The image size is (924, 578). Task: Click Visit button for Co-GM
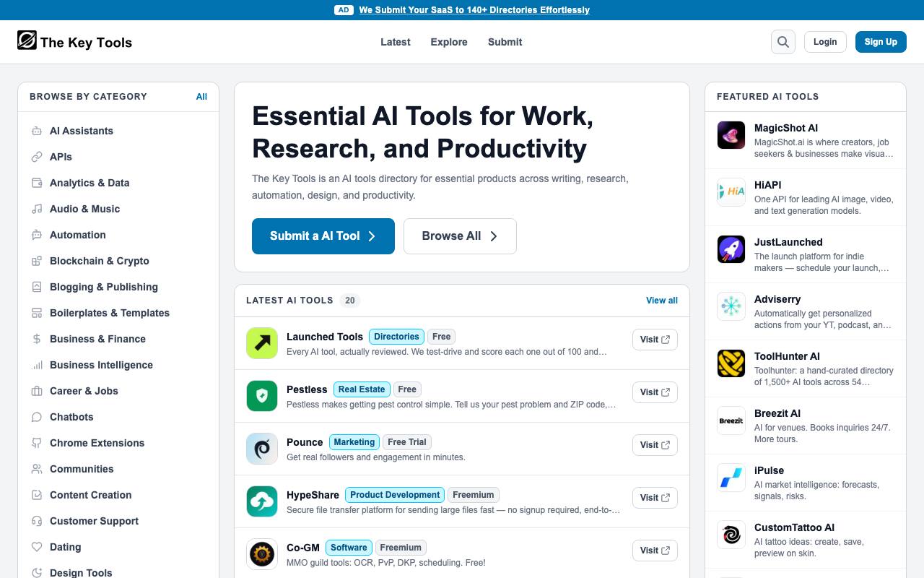pyautogui.click(x=655, y=551)
